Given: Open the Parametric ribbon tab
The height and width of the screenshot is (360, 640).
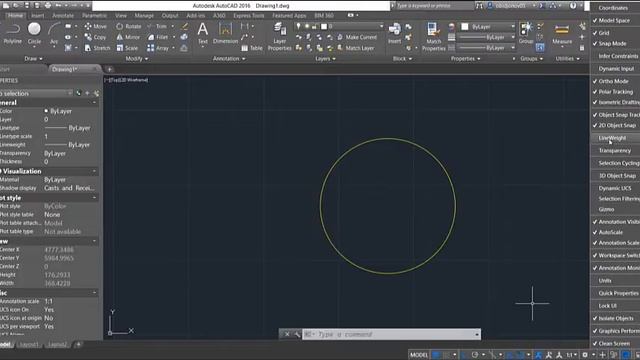Looking at the screenshot, I should point(94,15).
